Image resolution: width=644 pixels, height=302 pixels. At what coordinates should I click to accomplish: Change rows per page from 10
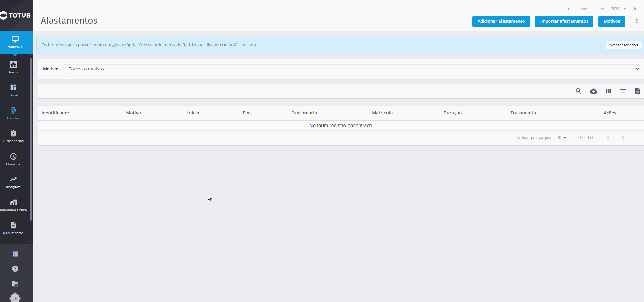(x=562, y=138)
